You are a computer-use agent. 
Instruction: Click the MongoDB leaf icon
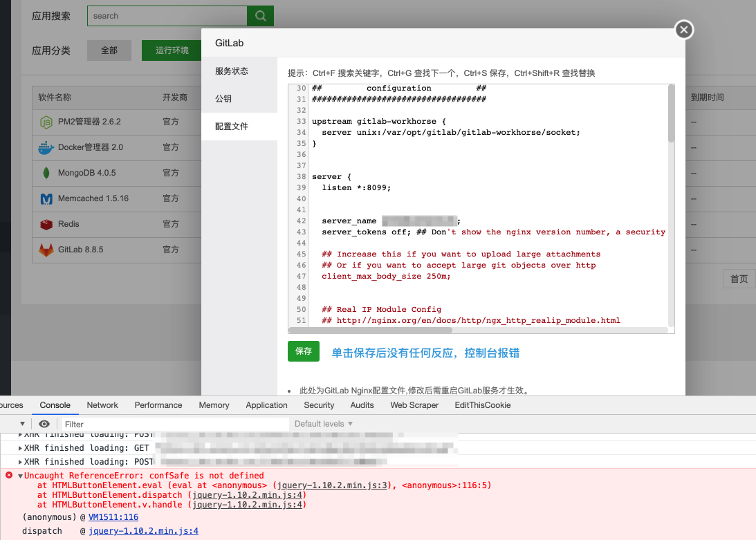point(46,173)
